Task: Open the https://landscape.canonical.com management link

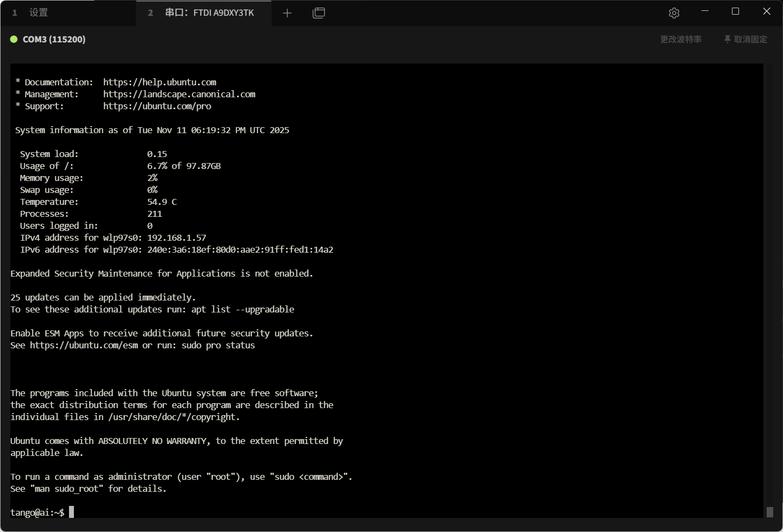Action: click(179, 94)
